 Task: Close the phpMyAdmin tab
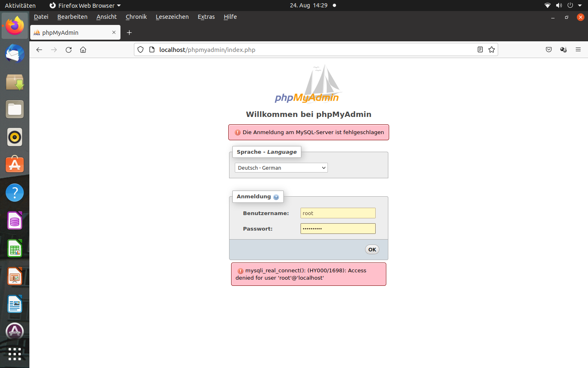pyautogui.click(x=114, y=32)
